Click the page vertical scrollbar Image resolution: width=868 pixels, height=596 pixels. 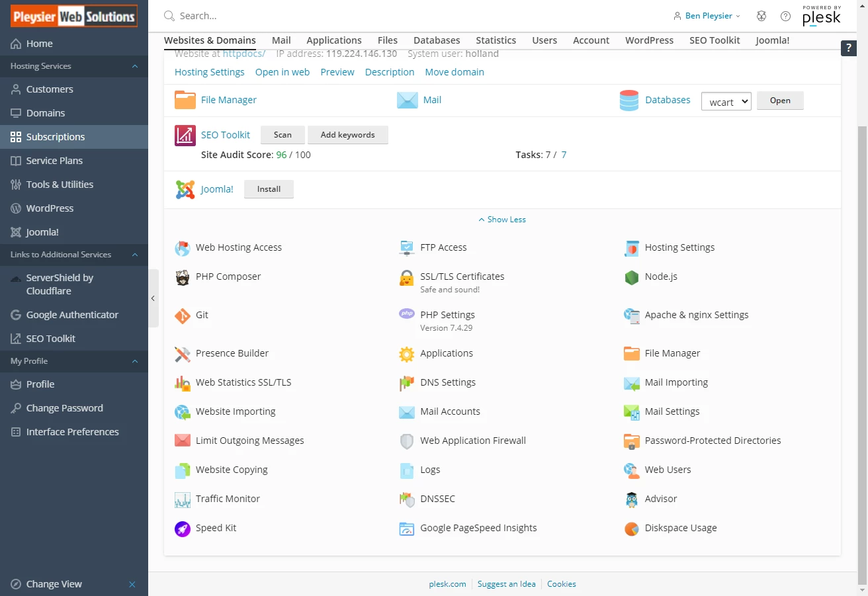[863, 356]
